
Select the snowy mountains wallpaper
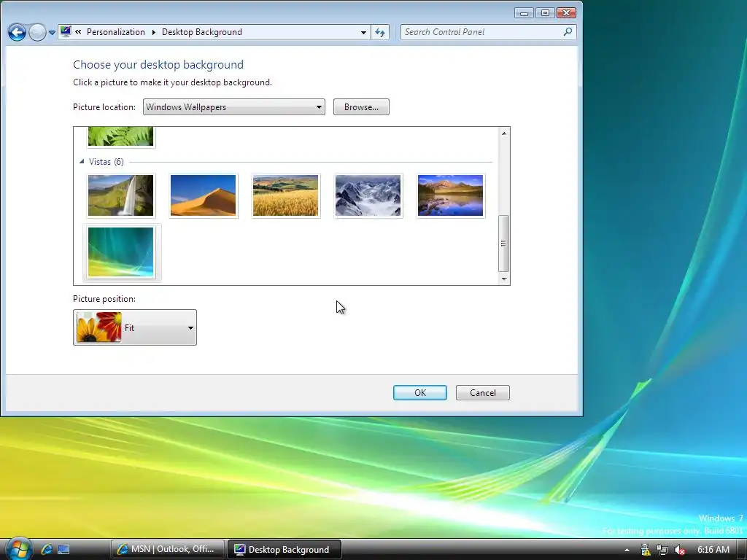pyautogui.click(x=368, y=195)
